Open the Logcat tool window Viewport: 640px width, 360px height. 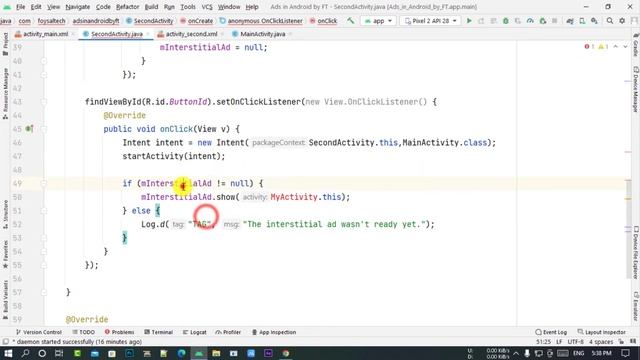coord(194,332)
